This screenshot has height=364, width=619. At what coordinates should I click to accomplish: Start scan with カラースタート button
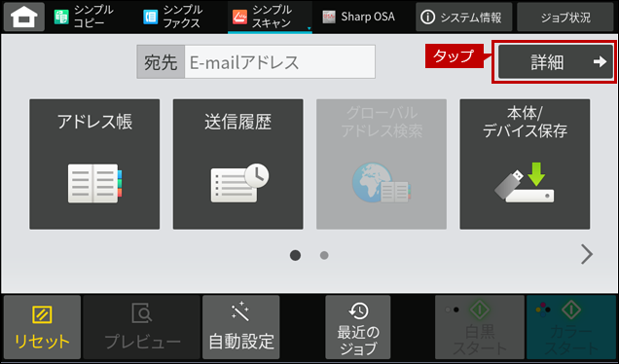click(x=571, y=327)
